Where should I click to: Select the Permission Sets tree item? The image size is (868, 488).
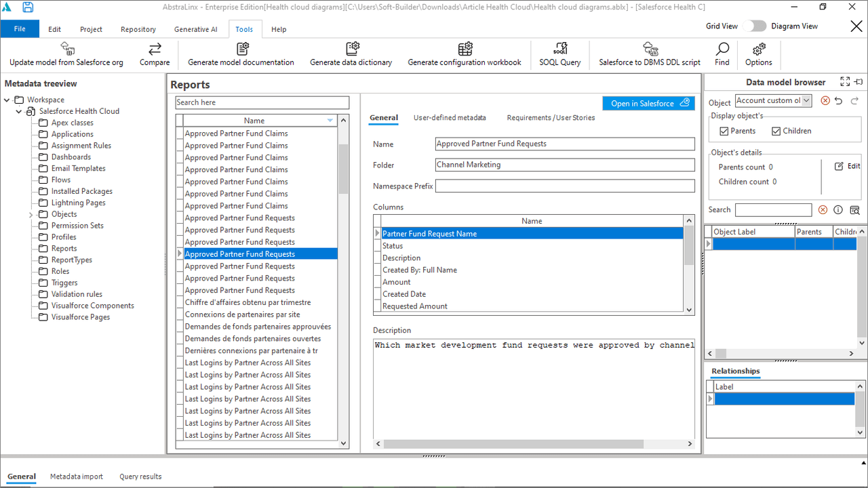click(x=77, y=225)
